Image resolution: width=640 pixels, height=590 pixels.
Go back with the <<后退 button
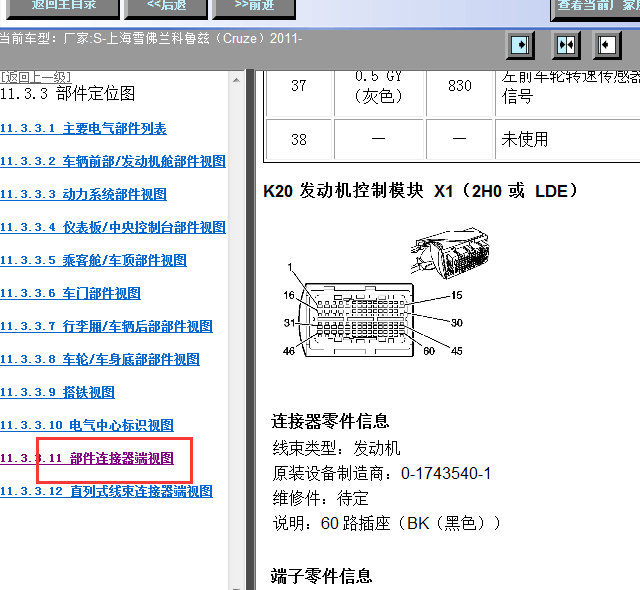click(x=166, y=8)
